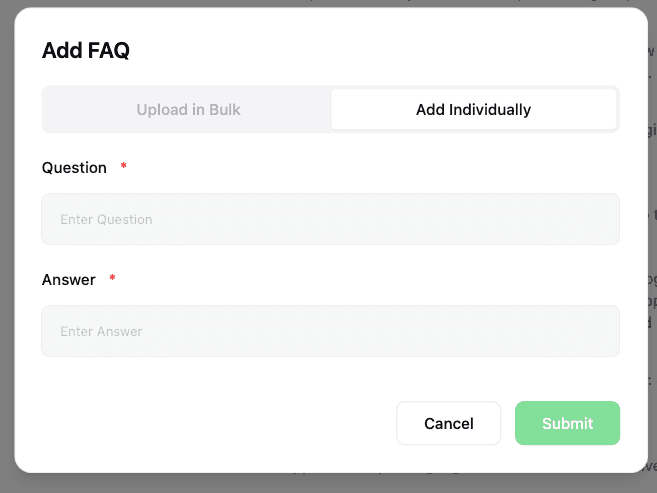The width and height of the screenshot is (657, 493).
Task: Switch to the Upload in Bulk tab
Action: pos(188,110)
